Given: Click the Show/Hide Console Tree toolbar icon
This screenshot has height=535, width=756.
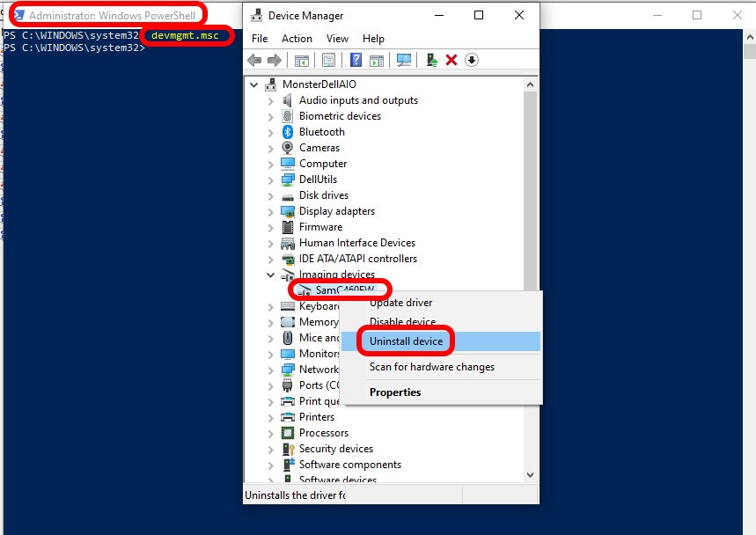Looking at the screenshot, I should 301,60.
